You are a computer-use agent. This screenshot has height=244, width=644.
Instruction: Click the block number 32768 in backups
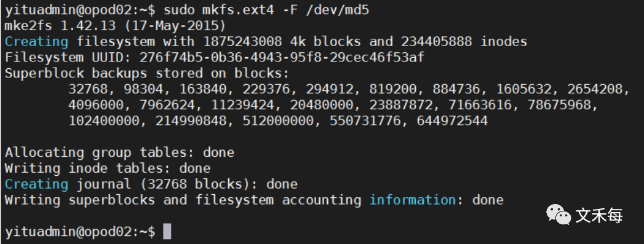pos(88,89)
